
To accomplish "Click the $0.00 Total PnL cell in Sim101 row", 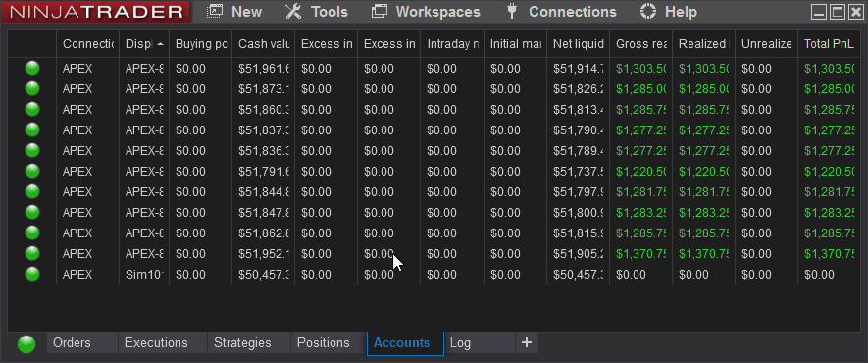I will click(x=829, y=275).
